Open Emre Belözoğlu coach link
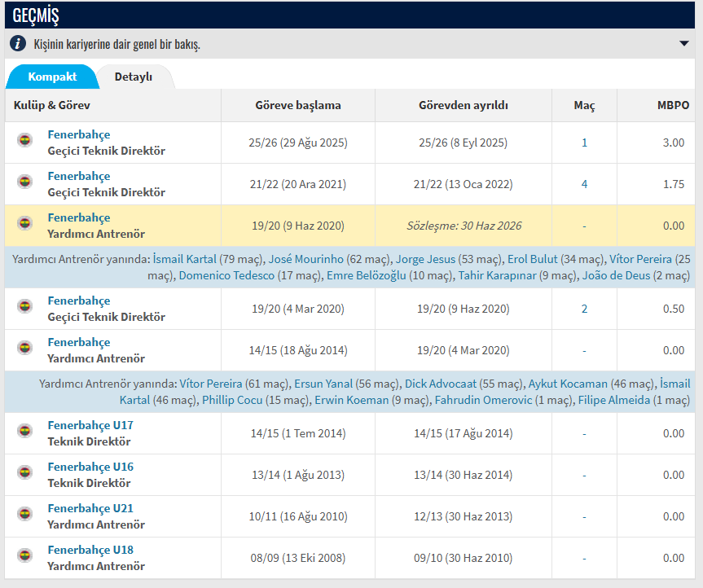The image size is (703, 588). (366, 275)
